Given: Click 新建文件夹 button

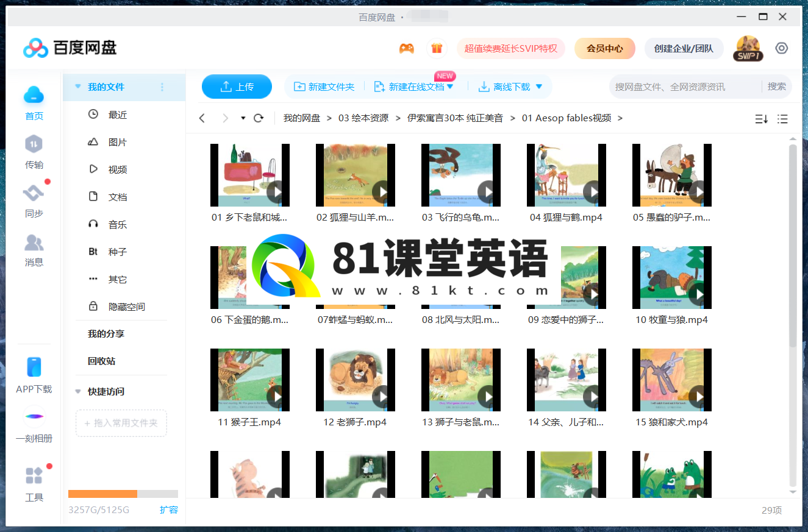Looking at the screenshot, I should [324, 87].
